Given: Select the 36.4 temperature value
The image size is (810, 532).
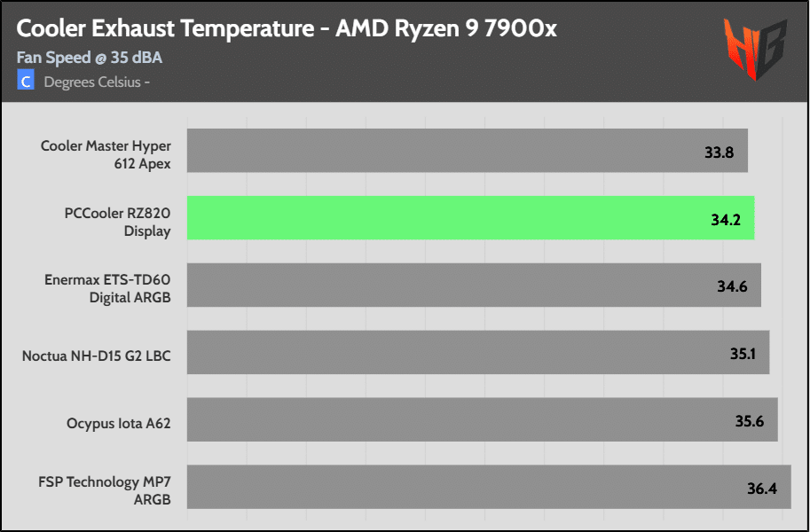Looking at the screenshot, I should (x=762, y=488).
